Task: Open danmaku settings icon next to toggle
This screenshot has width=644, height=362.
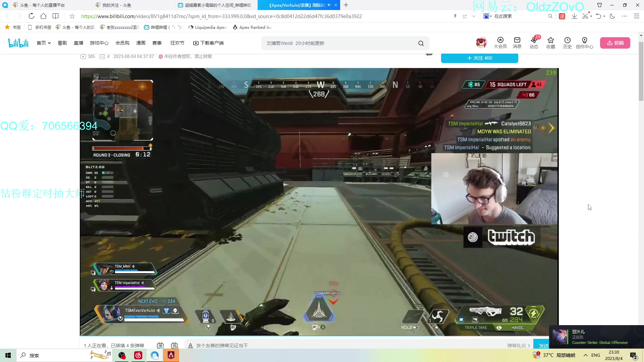Action: coord(174,345)
